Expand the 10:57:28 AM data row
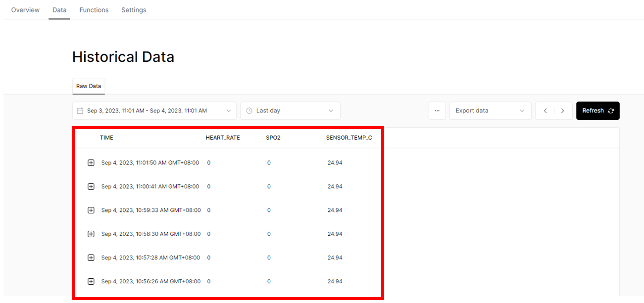 click(91, 258)
